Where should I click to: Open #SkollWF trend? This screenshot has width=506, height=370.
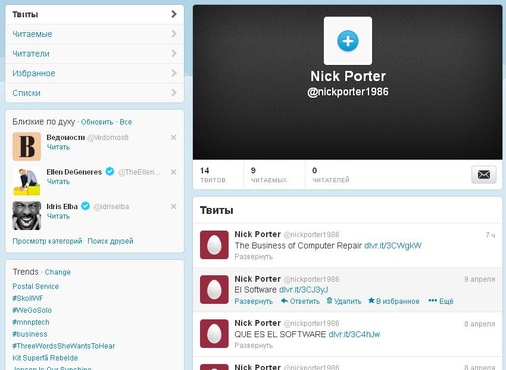(x=28, y=298)
